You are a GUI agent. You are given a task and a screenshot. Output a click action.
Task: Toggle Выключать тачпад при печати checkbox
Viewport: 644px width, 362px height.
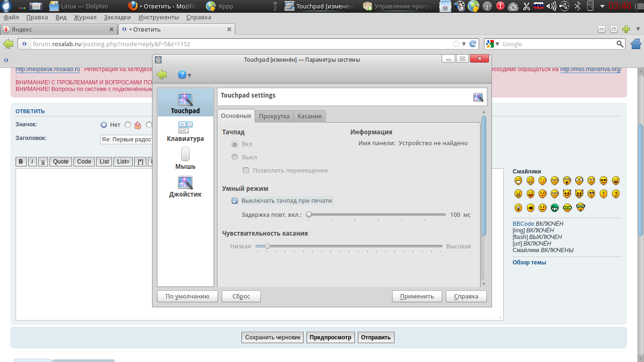click(235, 201)
